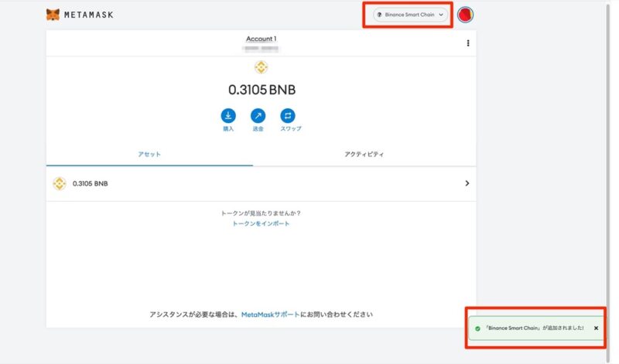Open the account options three-dot menu
Screen dimensions: 619x364
[x=468, y=43]
